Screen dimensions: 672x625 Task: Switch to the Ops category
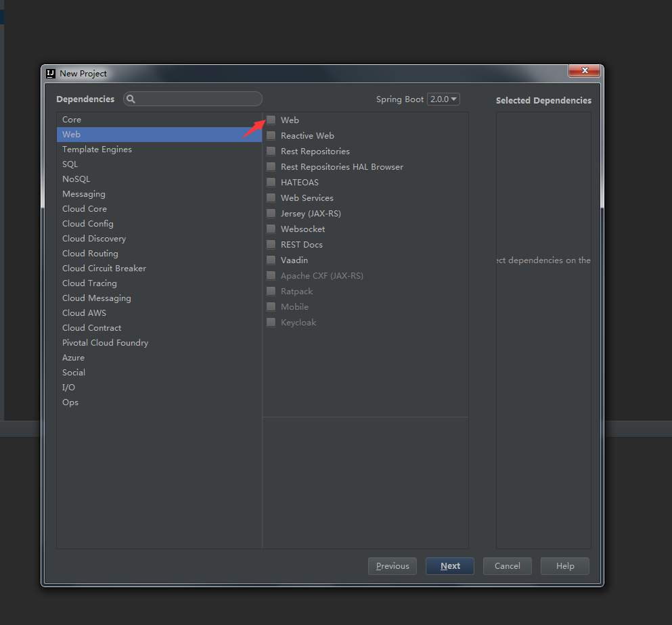(70, 402)
